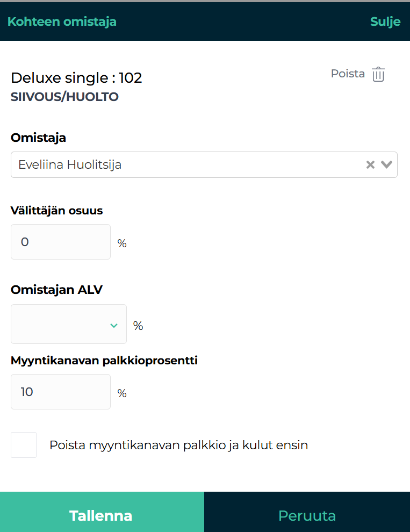
Task: Click the Välittäjän osuus label
Action: coord(56,211)
